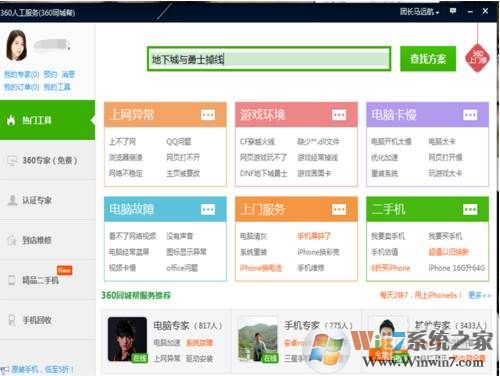Click the orange 系统故障 tag under 电脑专家
Viewport: 500px width, 376px height.
tap(199, 343)
